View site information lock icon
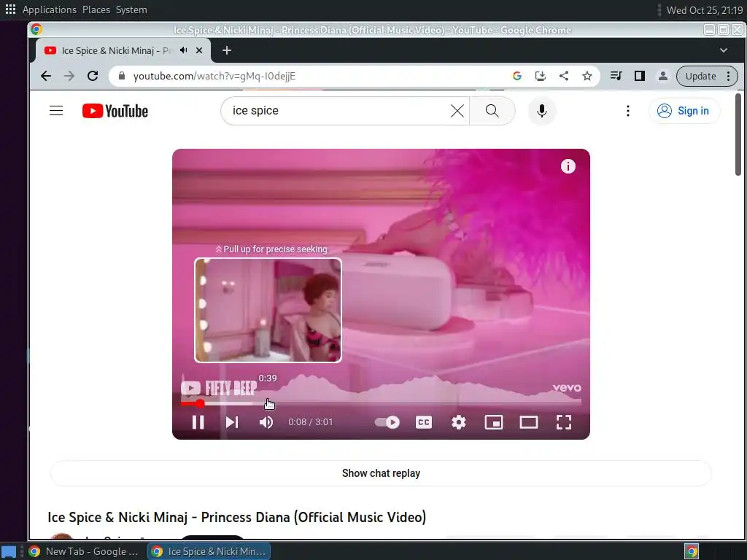 (x=122, y=76)
